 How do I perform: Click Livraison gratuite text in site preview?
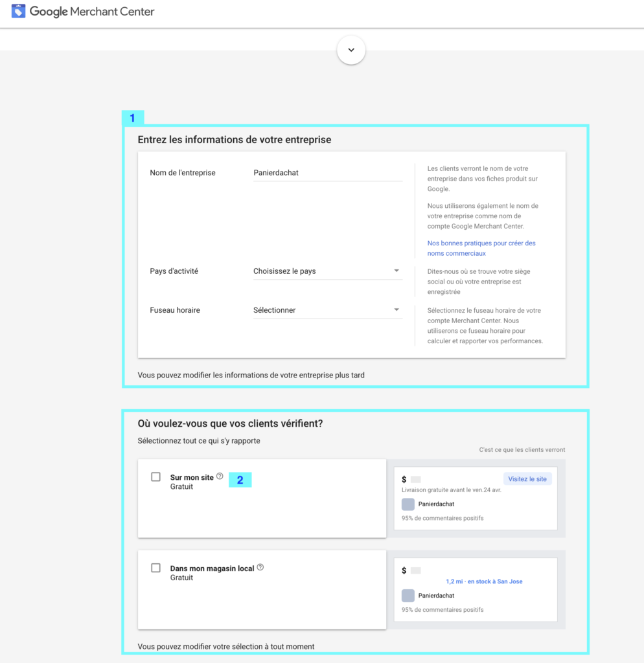point(451,490)
